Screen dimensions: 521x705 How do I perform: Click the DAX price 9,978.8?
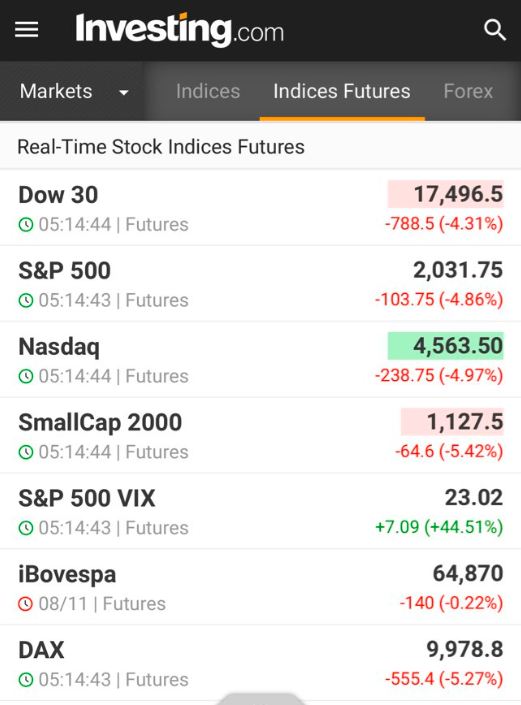pyautogui.click(x=464, y=650)
